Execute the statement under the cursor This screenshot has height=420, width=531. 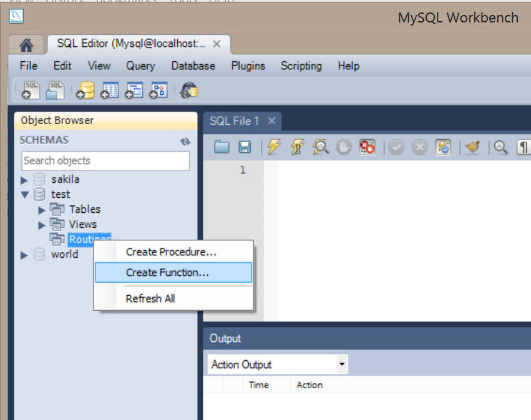pos(297,147)
